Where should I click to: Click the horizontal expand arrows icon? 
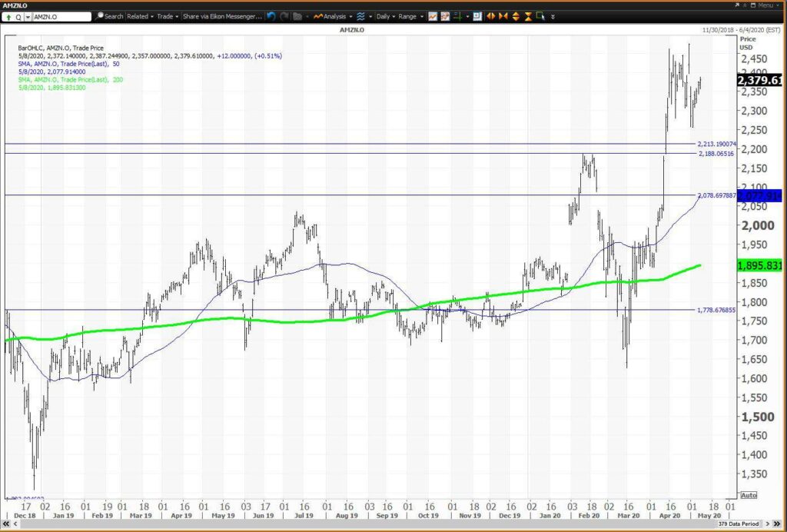(490, 16)
